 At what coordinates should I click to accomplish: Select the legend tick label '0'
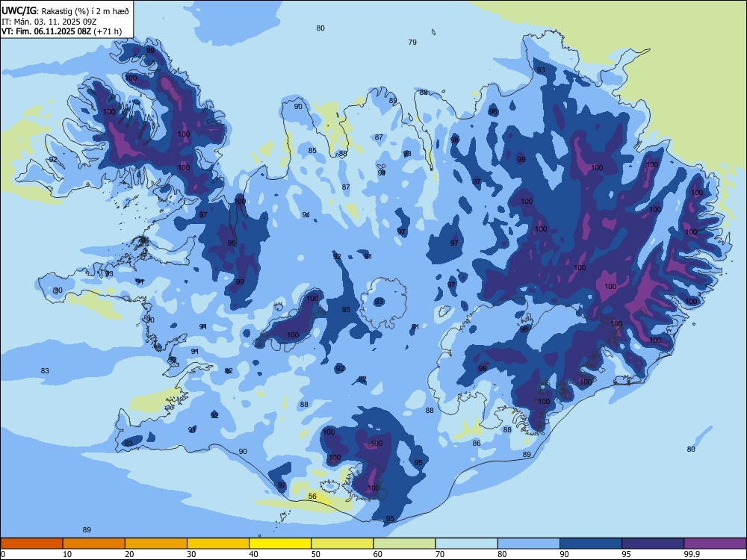click(x=3, y=554)
